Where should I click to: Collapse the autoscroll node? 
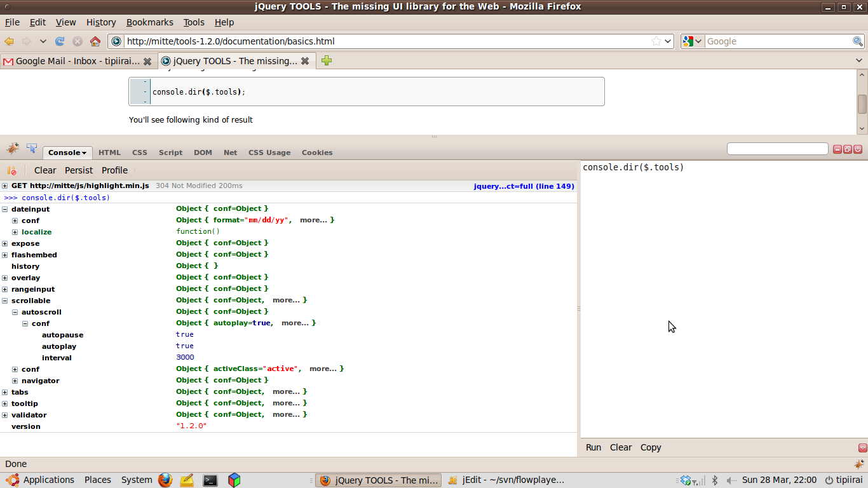(x=15, y=312)
